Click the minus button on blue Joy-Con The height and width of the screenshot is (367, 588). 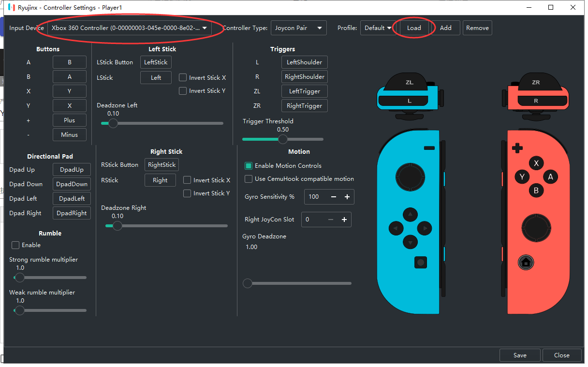coord(428,148)
